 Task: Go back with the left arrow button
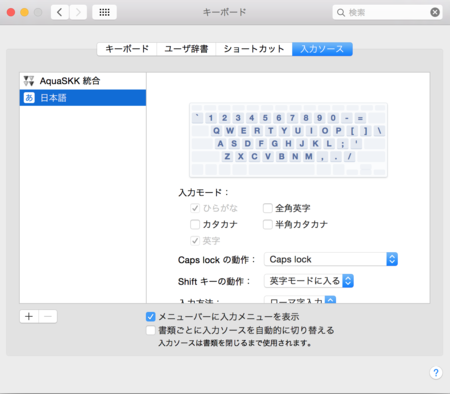pos(60,12)
